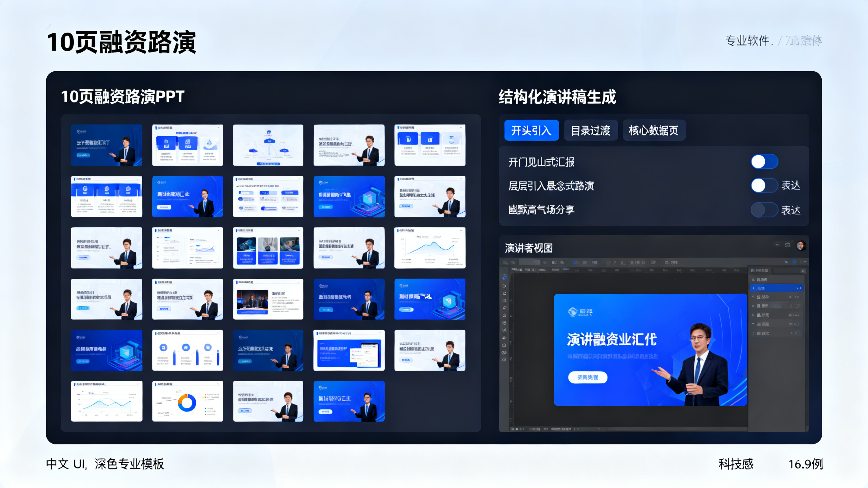Click the 科技感 label at bottom
The height and width of the screenshot is (488, 868).
(x=736, y=464)
